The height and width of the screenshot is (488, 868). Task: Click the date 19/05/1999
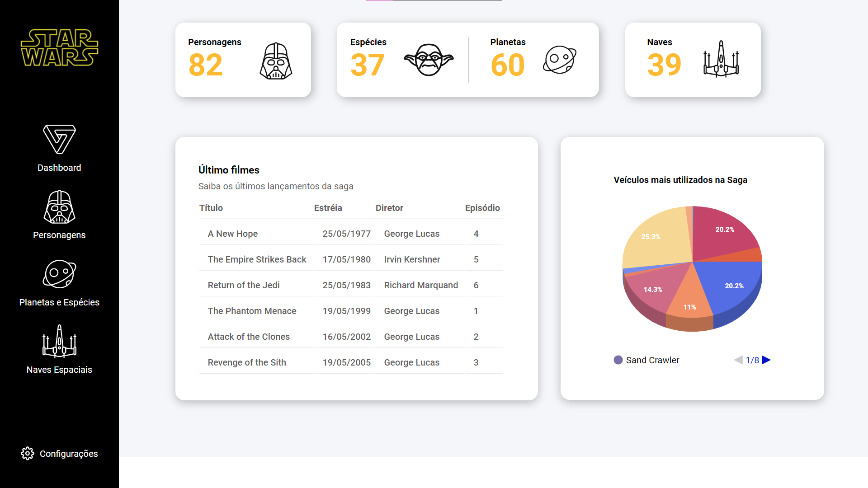pyautogui.click(x=347, y=311)
